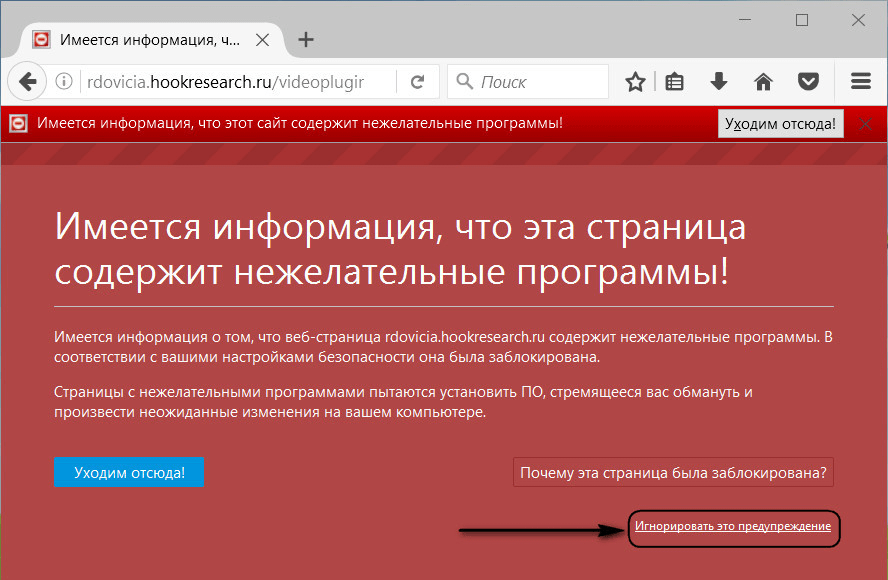Click the site information icon in address bar
Image resolution: width=888 pixels, height=580 pixels.
63,81
